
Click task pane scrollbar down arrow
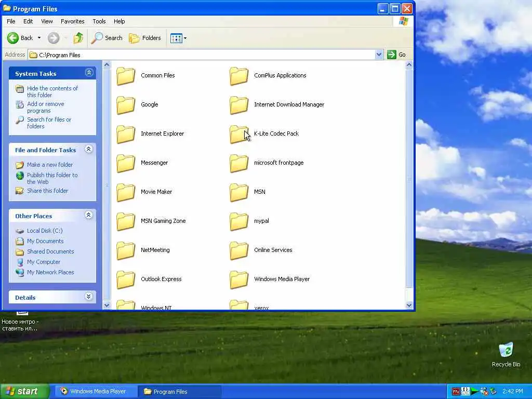tap(107, 305)
